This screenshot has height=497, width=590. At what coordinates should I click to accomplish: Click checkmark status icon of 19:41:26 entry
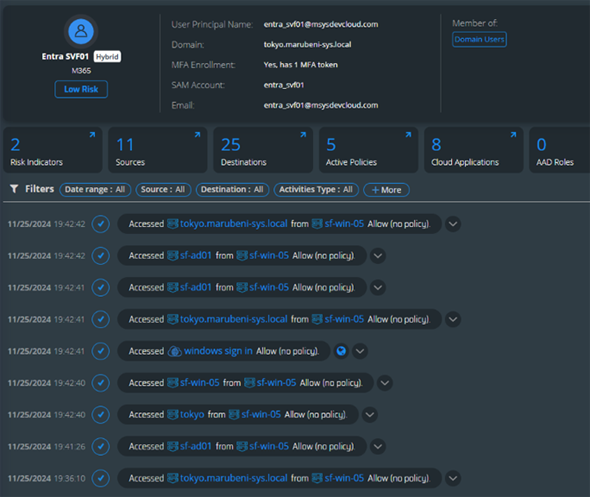[101, 446]
